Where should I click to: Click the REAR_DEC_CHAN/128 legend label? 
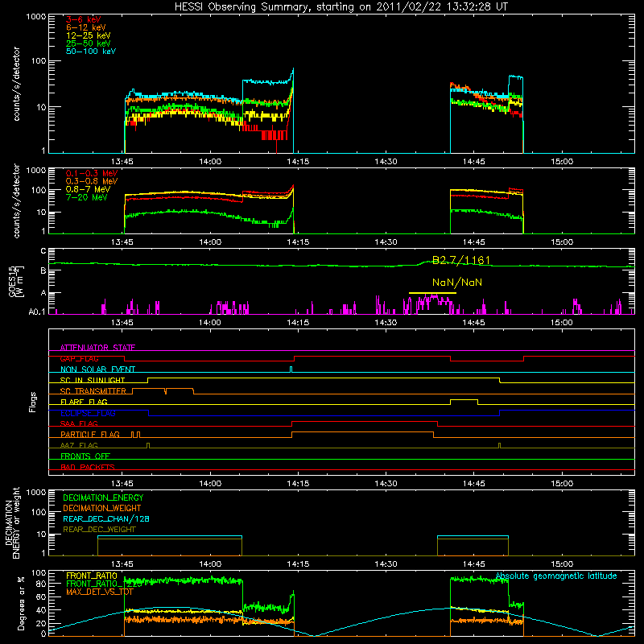[x=106, y=518]
